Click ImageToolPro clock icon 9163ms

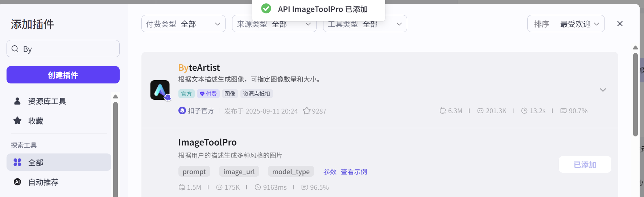click(258, 187)
